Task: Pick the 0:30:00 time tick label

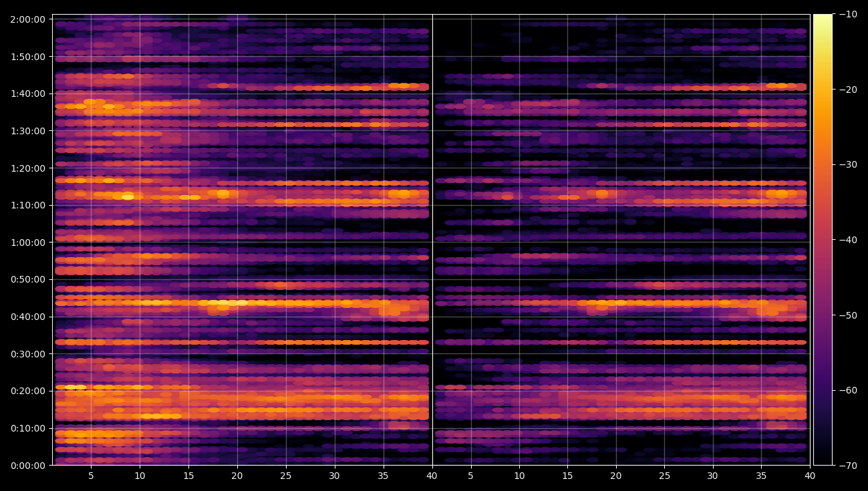Action: [x=27, y=354]
